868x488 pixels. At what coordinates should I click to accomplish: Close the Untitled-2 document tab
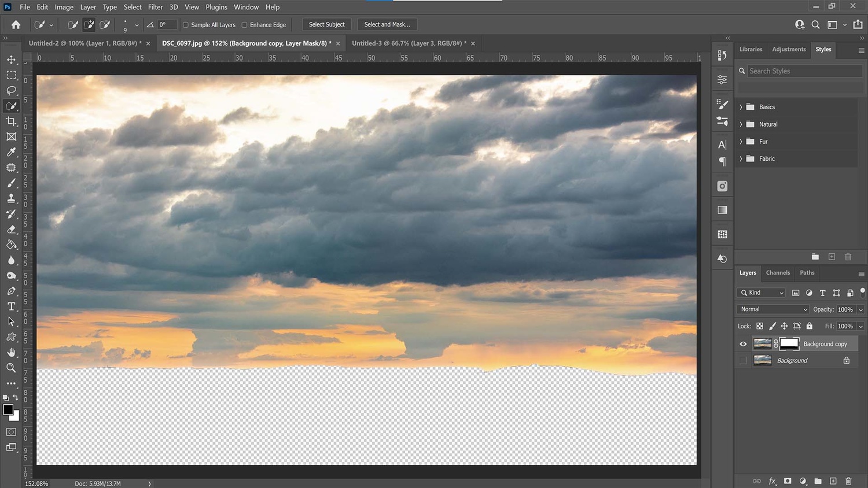click(x=148, y=43)
